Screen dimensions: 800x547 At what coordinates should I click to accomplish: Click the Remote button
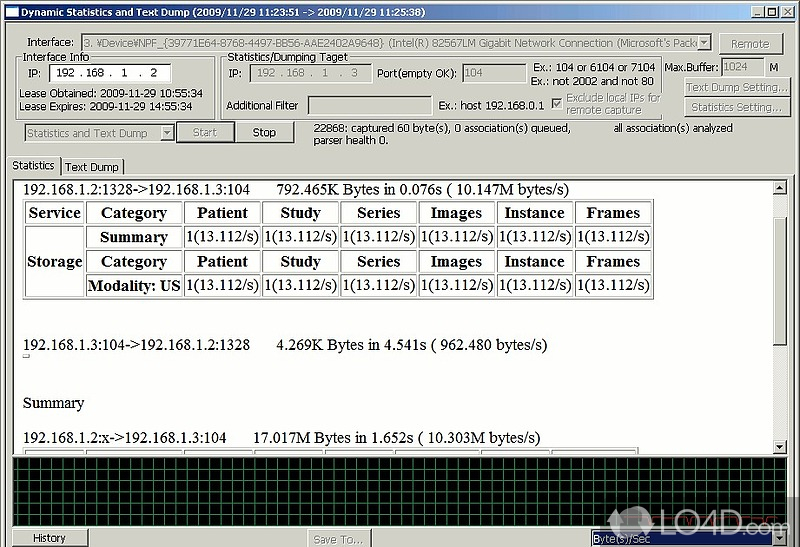[750, 44]
